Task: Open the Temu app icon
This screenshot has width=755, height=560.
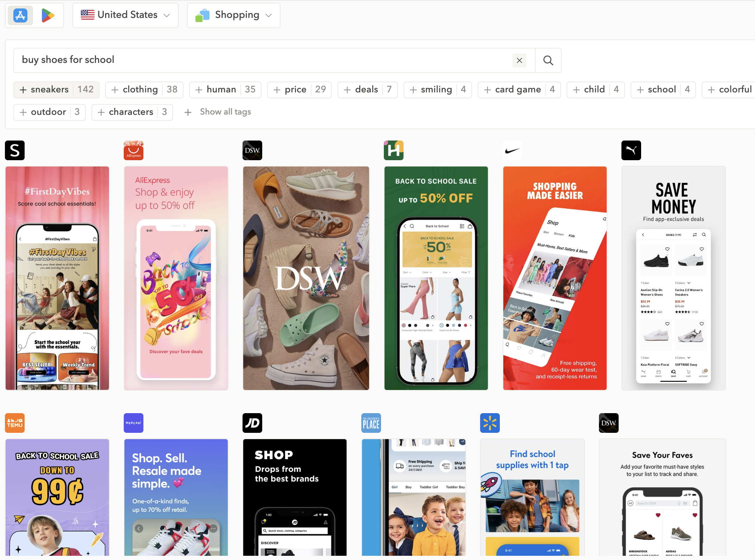Action: point(15,423)
